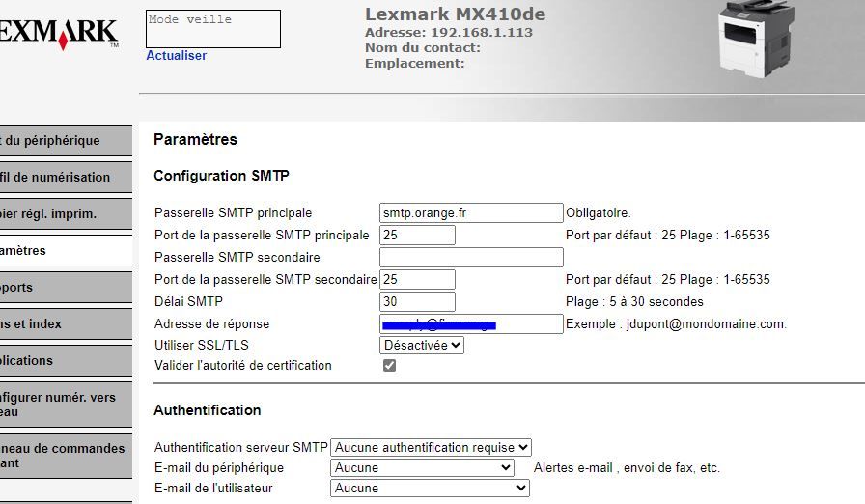
Task: Click the 'Obligatoire.' note text
Action: click(598, 212)
